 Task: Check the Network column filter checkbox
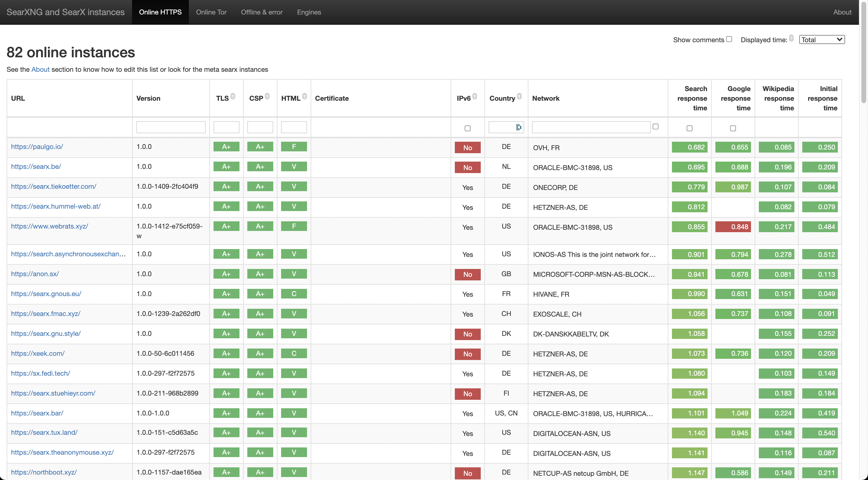click(x=656, y=126)
